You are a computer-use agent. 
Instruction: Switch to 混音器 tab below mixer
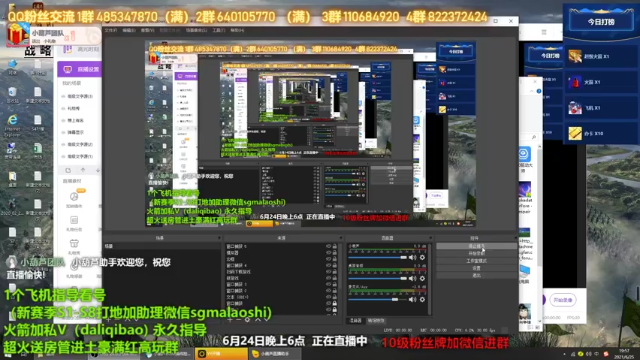click(355, 321)
